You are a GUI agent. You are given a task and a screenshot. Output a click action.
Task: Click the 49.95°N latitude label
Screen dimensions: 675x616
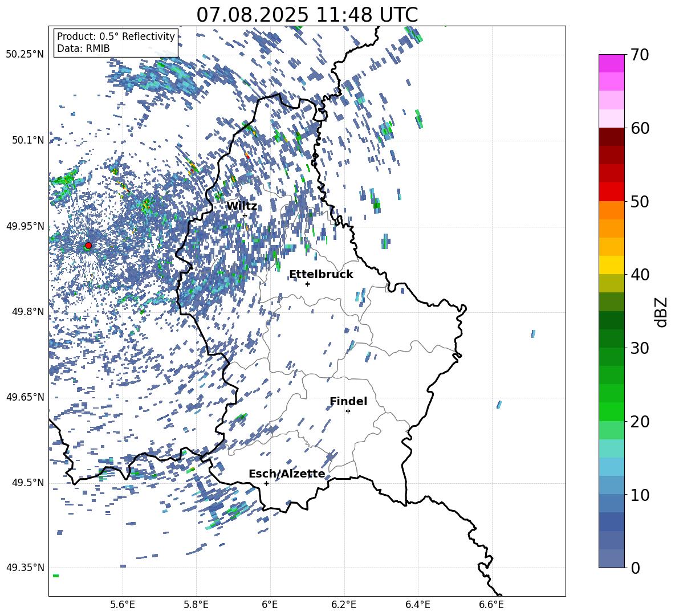(25, 226)
